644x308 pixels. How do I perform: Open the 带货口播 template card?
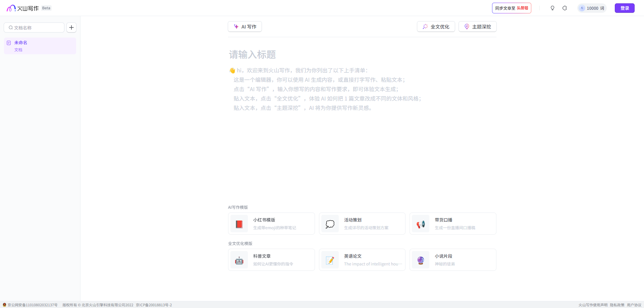click(x=453, y=224)
